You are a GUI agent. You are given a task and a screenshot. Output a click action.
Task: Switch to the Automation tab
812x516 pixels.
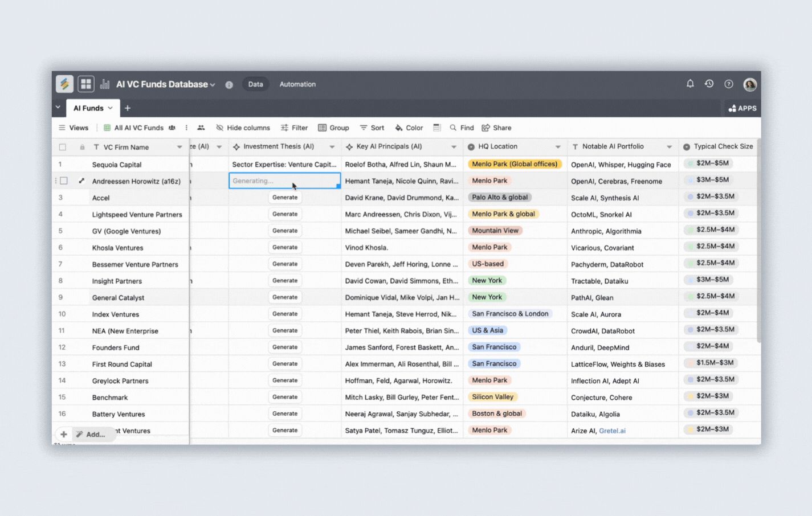click(x=297, y=84)
